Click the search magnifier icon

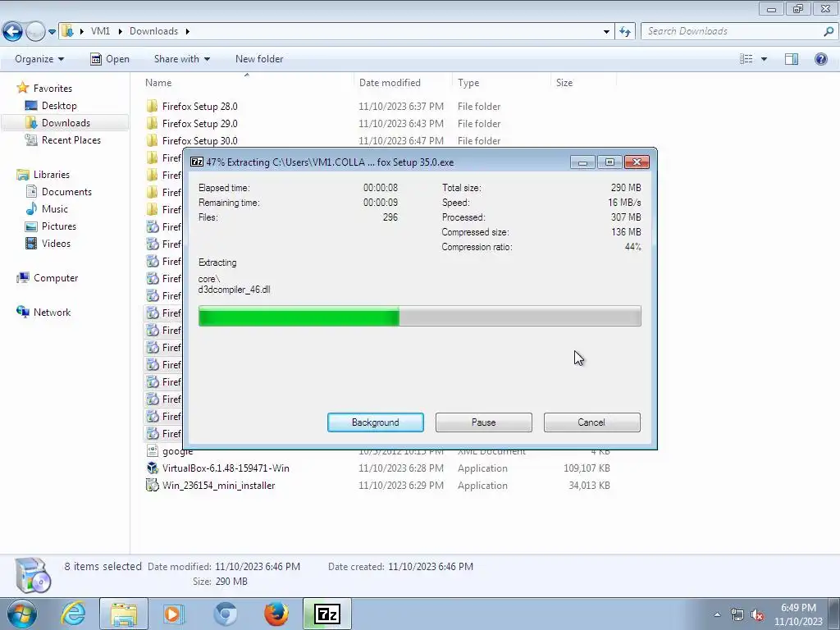pyautogui.click(x=829, y=31)
